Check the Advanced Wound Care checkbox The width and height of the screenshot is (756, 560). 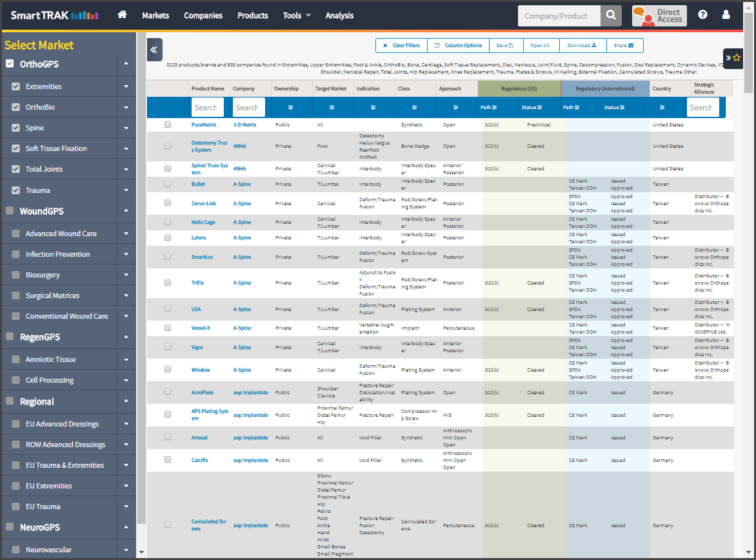pos(16,234)
